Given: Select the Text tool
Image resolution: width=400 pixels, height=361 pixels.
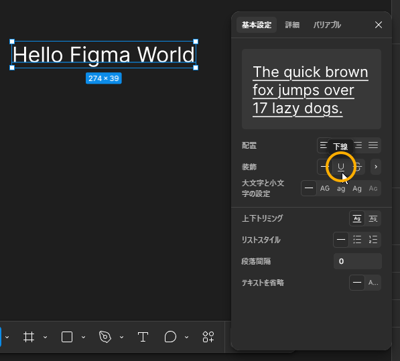Looking at the screenshot, I should coord(143,337).
